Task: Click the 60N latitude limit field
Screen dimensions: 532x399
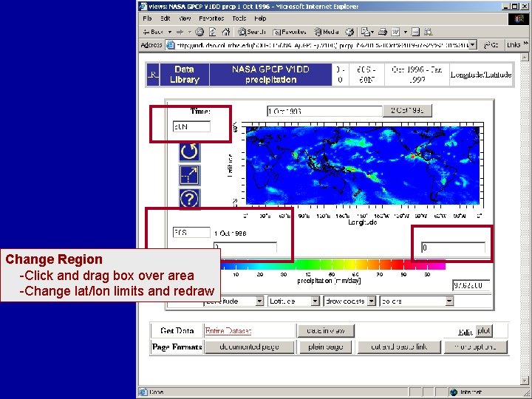Action: pyautogui.click(x=191, y=126)
